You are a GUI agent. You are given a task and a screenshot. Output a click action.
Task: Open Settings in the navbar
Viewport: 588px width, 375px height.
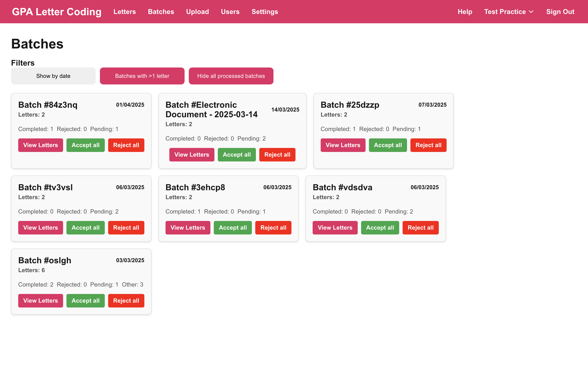pyautogui.click(x=265, y=12)
